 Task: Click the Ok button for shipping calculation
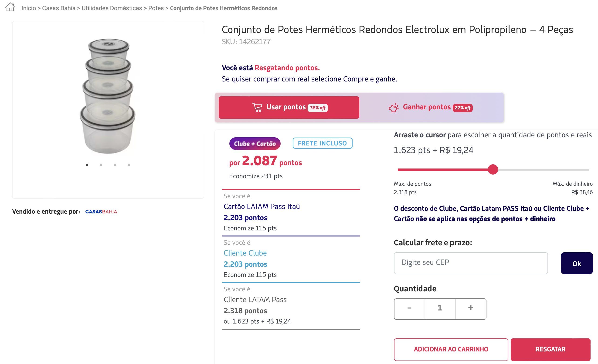(577, 263)
